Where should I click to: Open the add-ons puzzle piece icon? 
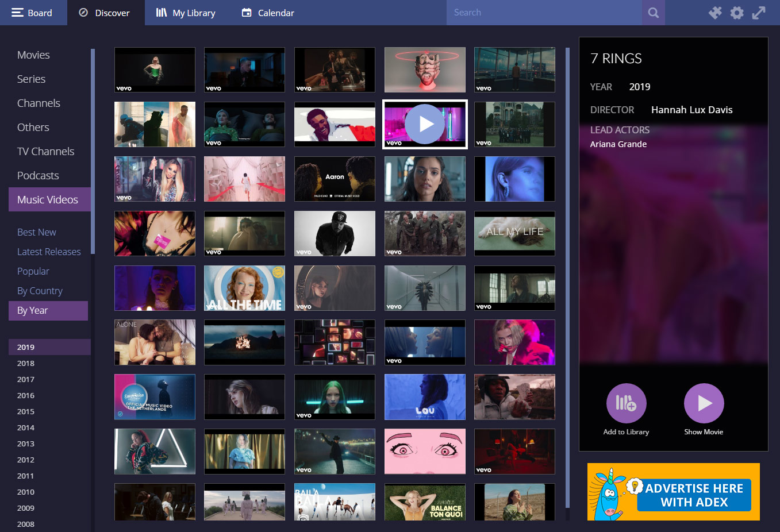click(715, 13)
